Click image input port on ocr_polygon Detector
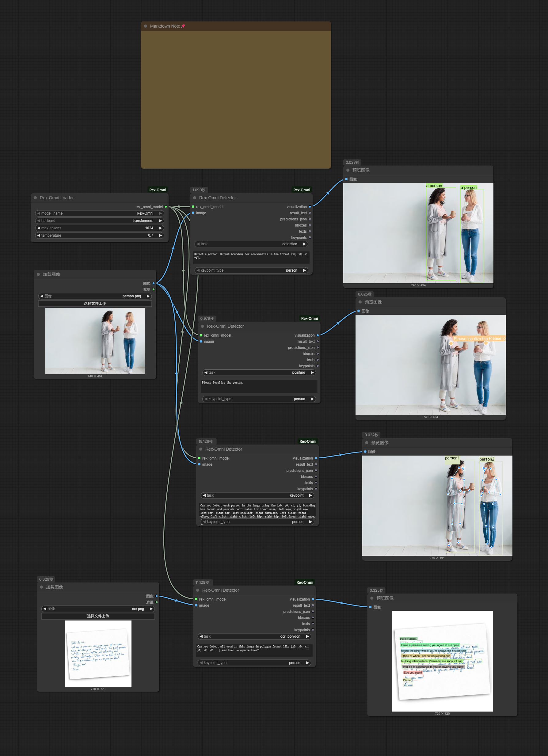Viewport: 548px width, 756px height. point(196,605)
